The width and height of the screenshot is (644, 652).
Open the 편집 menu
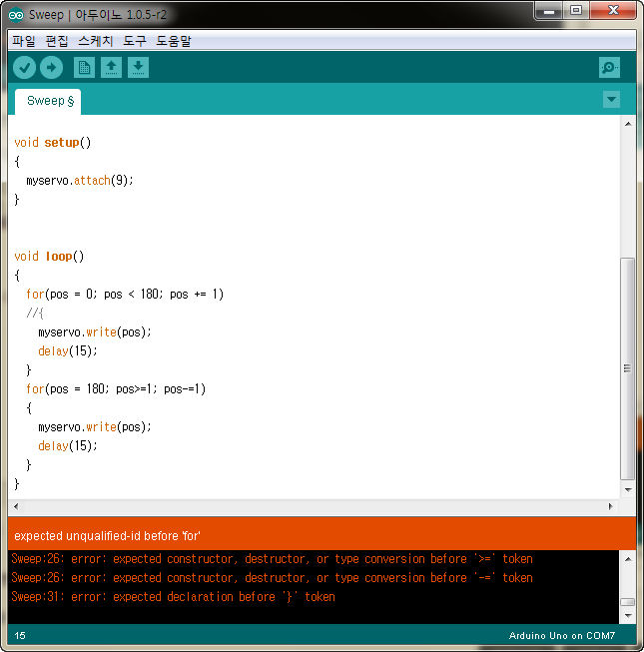[57, 41]
